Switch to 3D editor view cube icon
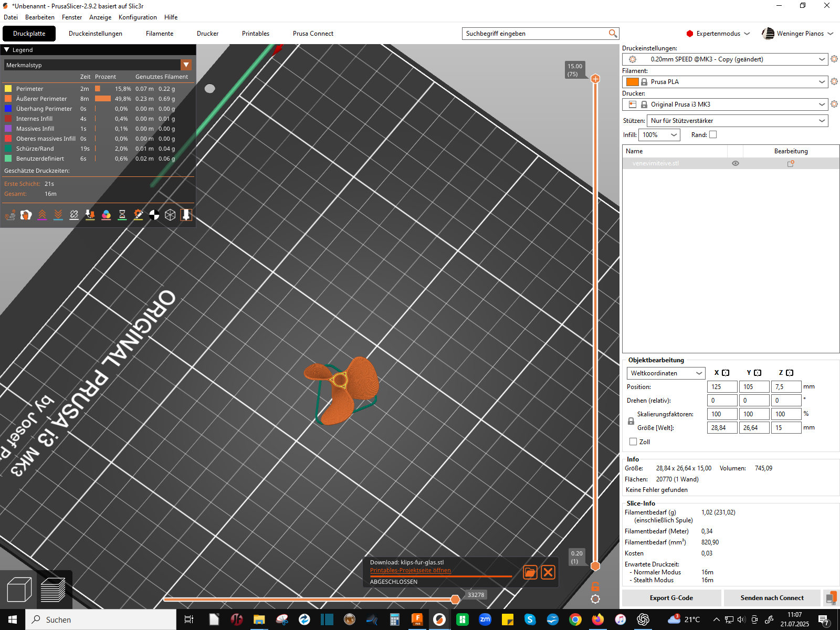The image size is (840, 630). click(19, 590)
